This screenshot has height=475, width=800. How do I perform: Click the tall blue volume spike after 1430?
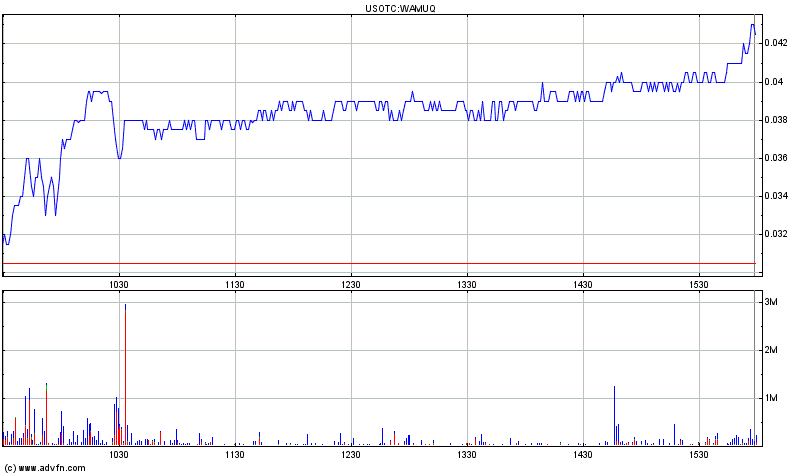tap(614, 416)
